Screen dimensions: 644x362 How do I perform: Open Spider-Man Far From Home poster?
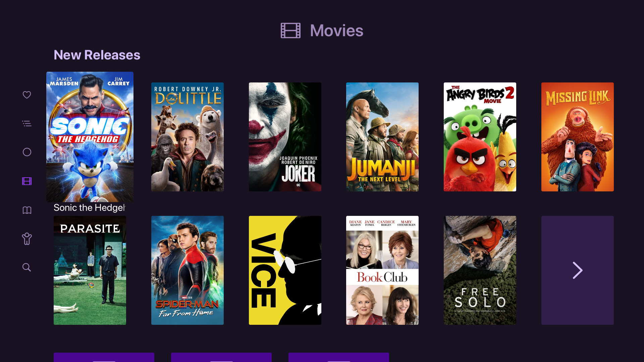187,270
